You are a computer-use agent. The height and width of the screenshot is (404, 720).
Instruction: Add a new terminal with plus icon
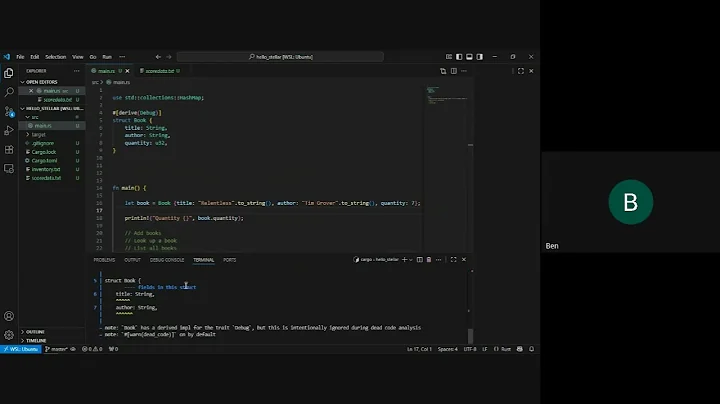405,259
